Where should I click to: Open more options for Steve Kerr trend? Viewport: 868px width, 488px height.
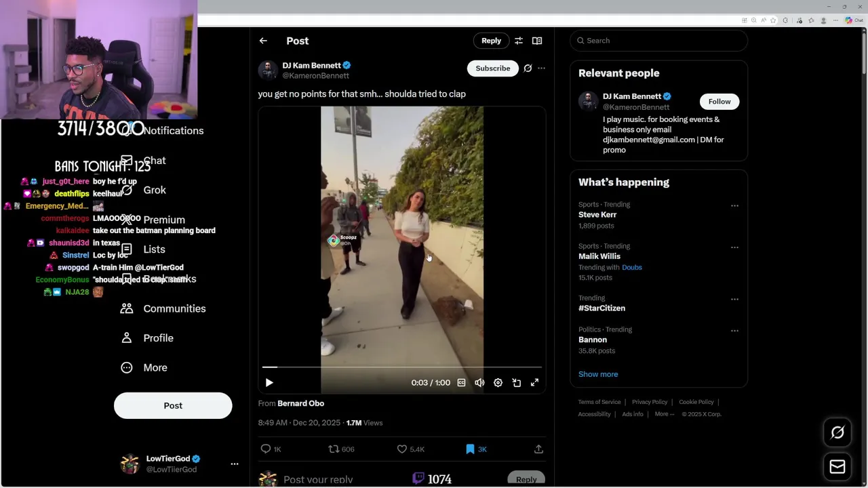click(734, 205)
